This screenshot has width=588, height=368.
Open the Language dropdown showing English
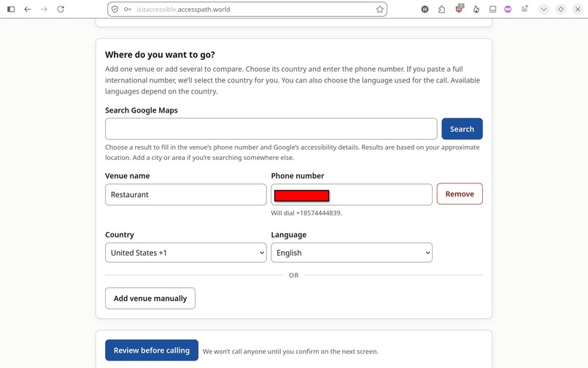(x=352, y=253)
